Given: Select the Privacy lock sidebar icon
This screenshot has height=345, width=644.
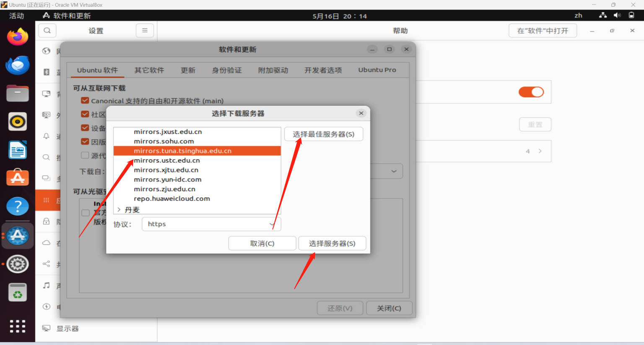Looking at the screenshot, I should (x=47, y=221).
